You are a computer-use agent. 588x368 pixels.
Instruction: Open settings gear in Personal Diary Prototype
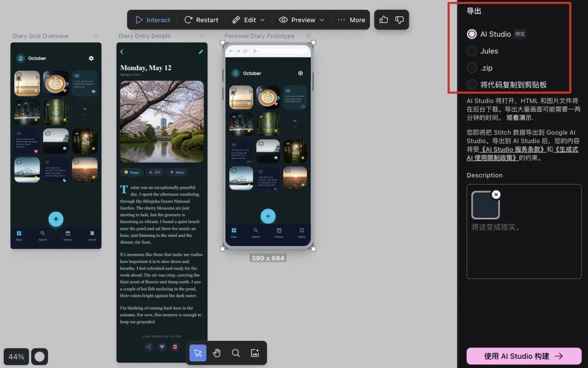(301, 73)
